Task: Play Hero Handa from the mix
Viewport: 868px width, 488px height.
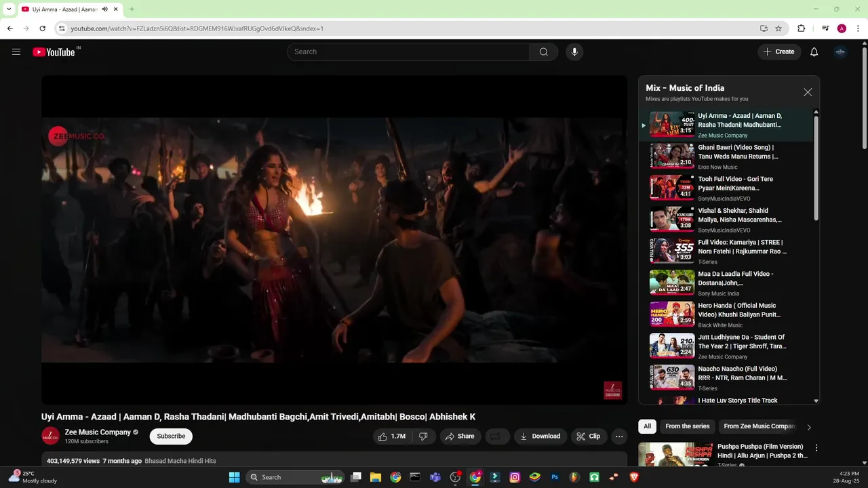Action: tap(726, 314)
